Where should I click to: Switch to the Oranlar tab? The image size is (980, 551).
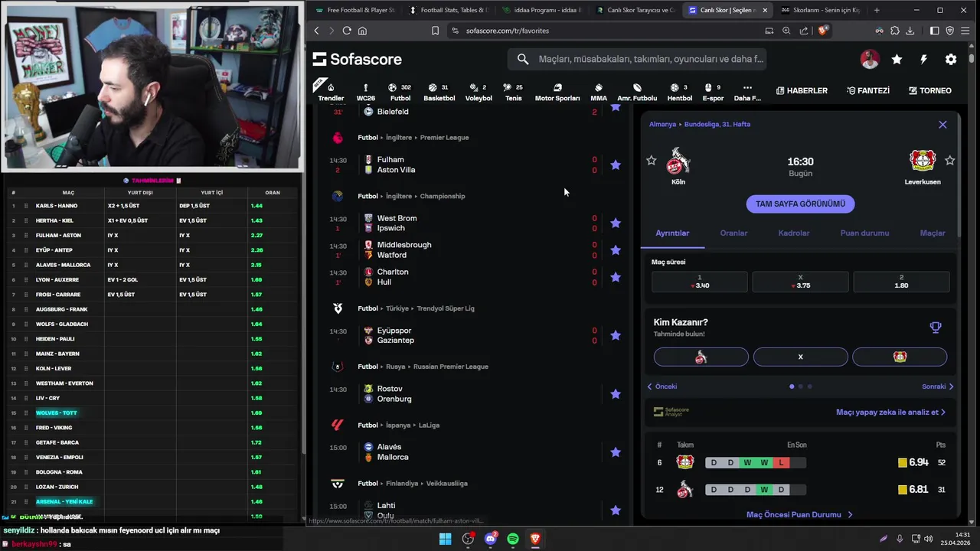coord(733,233)
